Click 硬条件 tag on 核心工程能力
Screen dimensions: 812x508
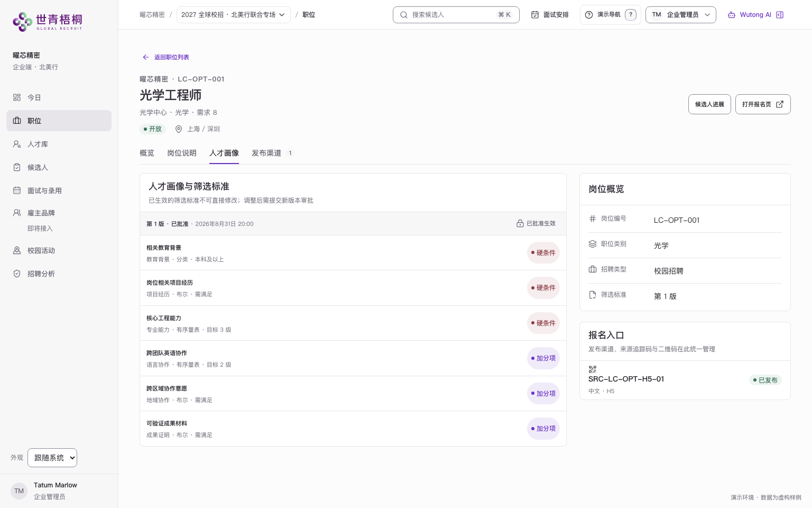pyautogui.click(x=543, y=323)
